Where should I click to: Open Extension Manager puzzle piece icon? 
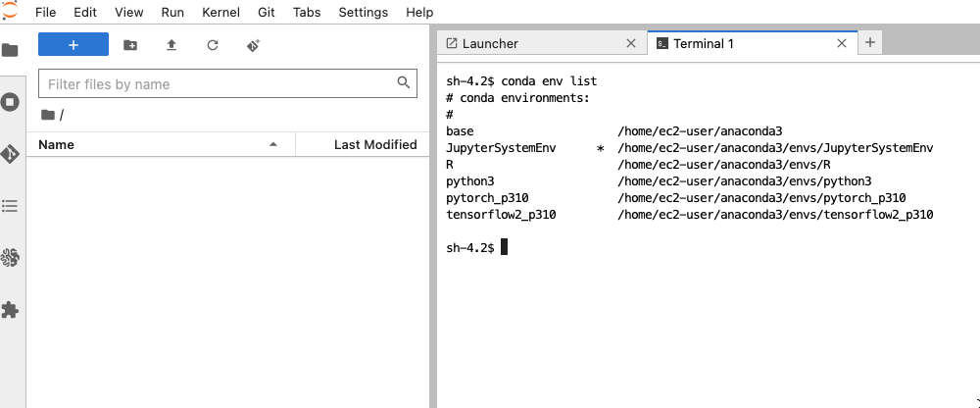point(10,309)
